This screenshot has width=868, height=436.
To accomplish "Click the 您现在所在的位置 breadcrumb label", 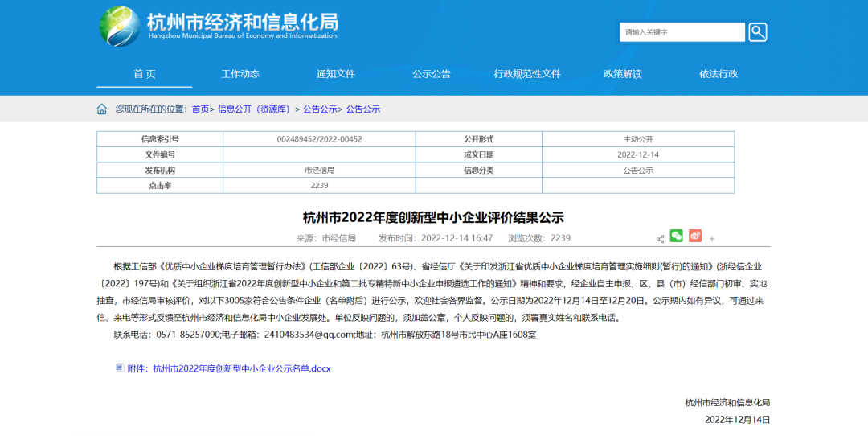I will coord(151,109).
